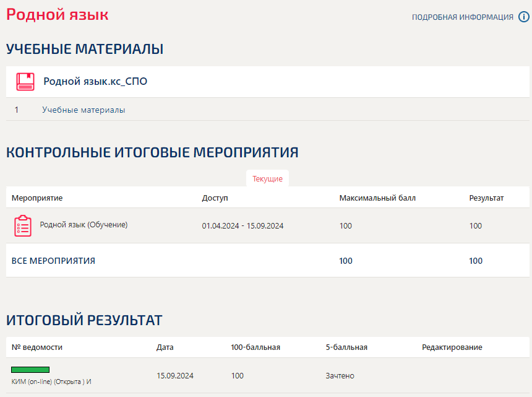Click the Максимальный балл column header
This screenshot has width=532, height=397.
[x=377, y=198]
